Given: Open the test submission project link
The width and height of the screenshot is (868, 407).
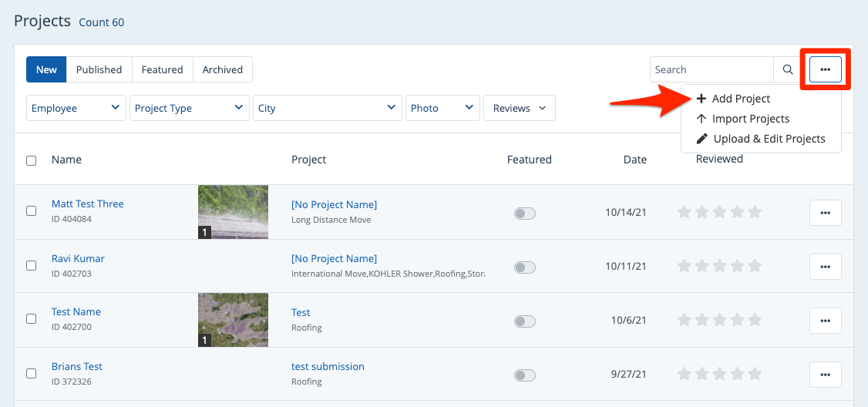Looking at the screenshot, I should coord(328,366).
